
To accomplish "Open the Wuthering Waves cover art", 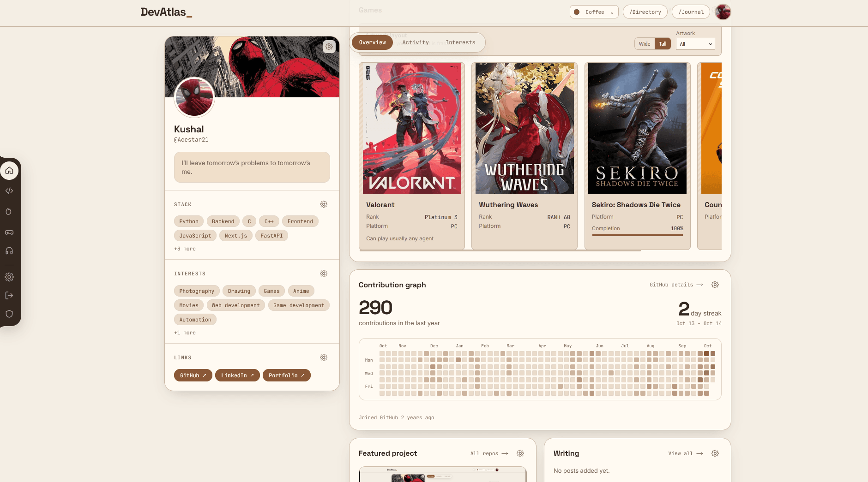I will tap(524, 128).
